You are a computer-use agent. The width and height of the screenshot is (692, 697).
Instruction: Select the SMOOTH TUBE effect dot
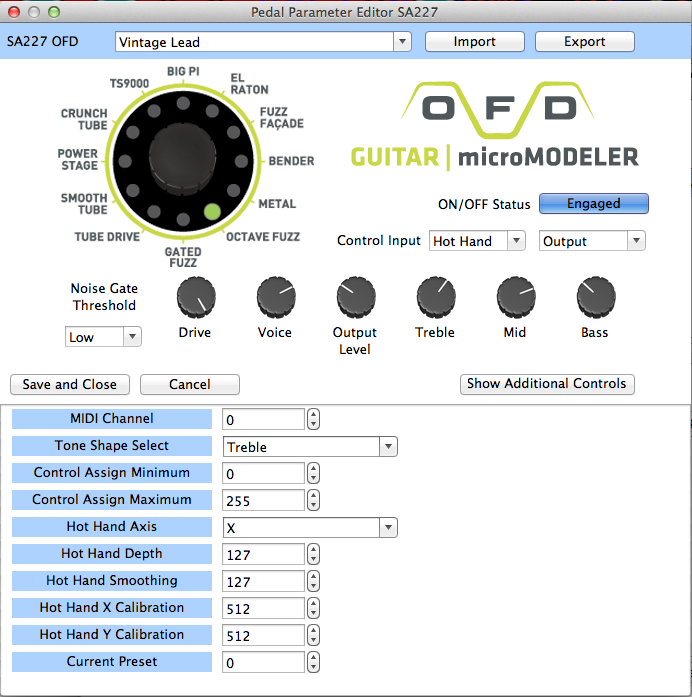click(132, 190)
